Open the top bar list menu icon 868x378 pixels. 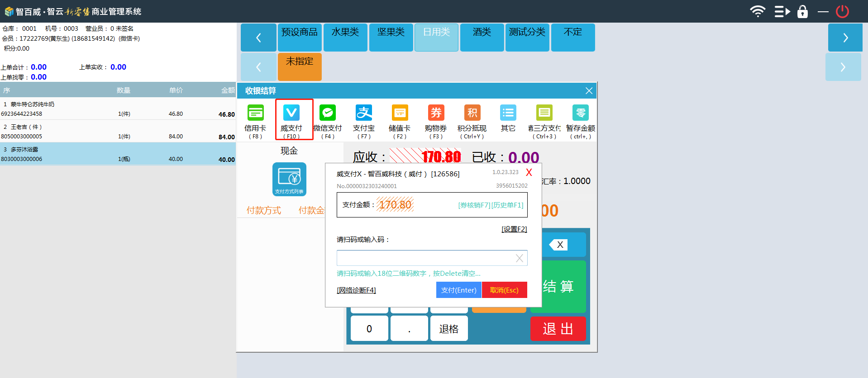782,11
